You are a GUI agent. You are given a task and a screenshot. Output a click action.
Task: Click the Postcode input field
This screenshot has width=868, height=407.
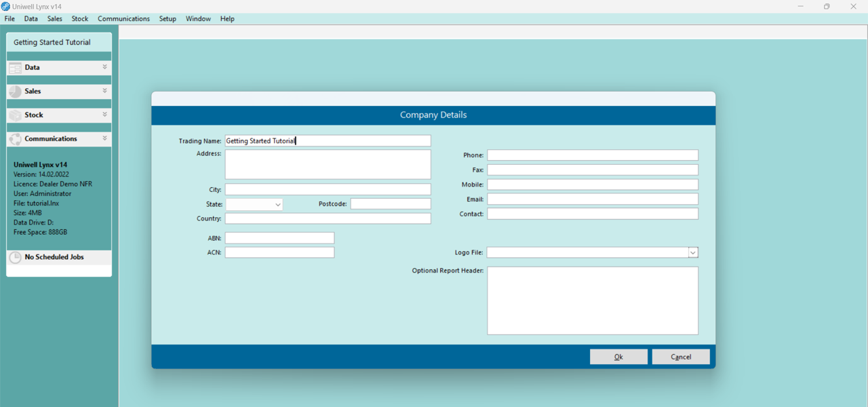(x=391, y=203)
